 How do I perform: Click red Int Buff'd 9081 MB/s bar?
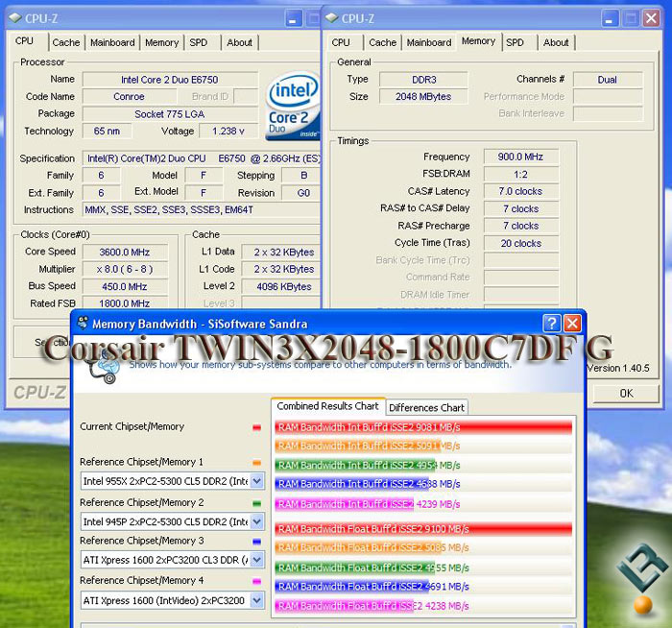[423, 427]
